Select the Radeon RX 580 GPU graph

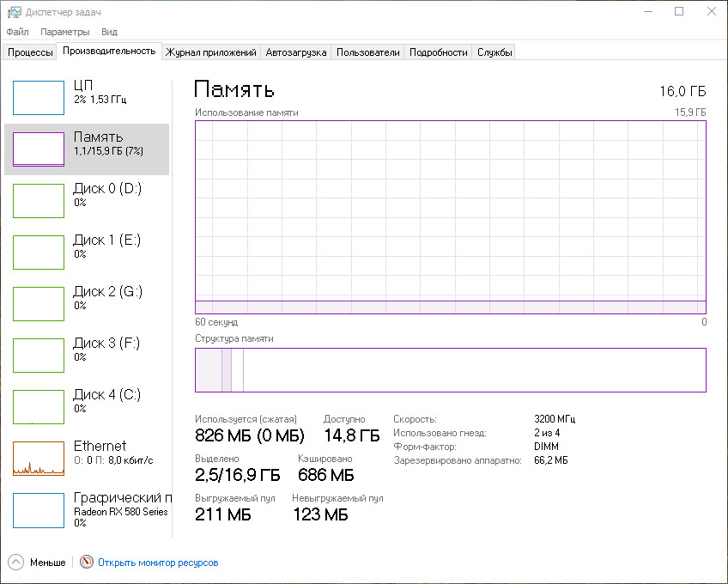point(39,510)
